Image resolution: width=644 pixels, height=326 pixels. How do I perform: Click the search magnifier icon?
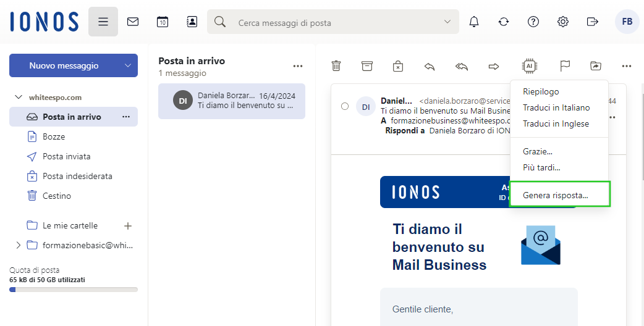click(x=220, y=22)
